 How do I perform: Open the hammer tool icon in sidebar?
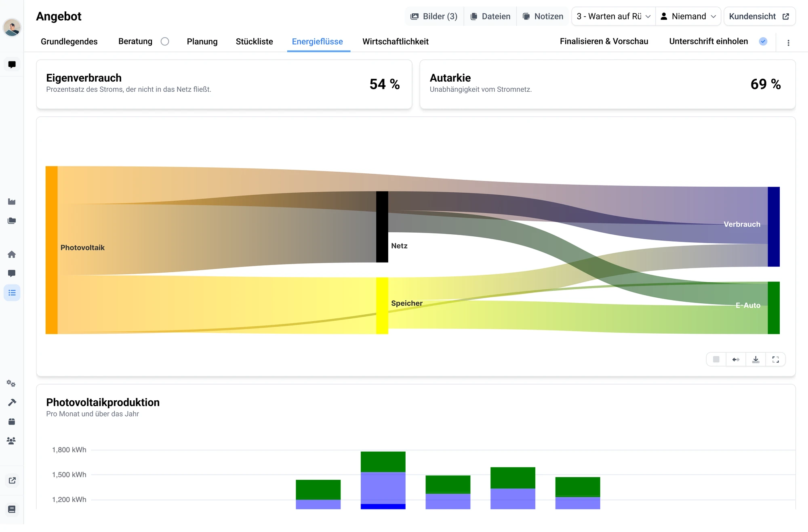coord(12,402)
